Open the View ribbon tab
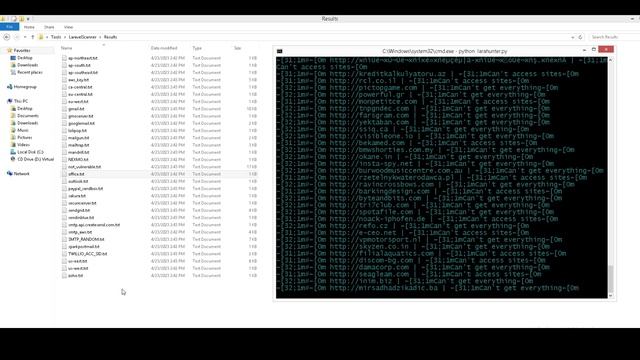640x360 pixels. coord(68,27)
